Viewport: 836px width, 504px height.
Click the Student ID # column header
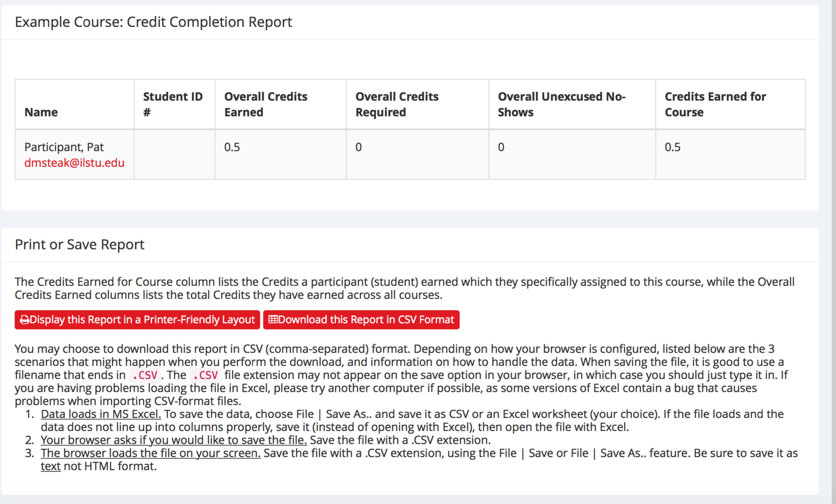173,104
